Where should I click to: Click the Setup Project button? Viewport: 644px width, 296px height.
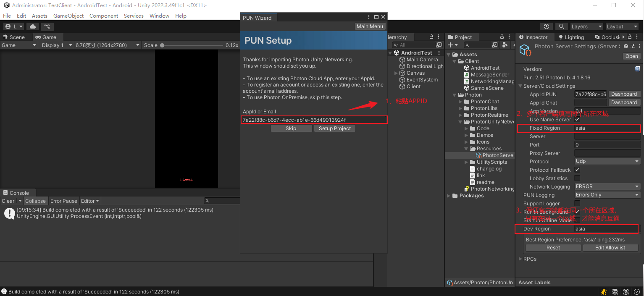tap(334, 128)
